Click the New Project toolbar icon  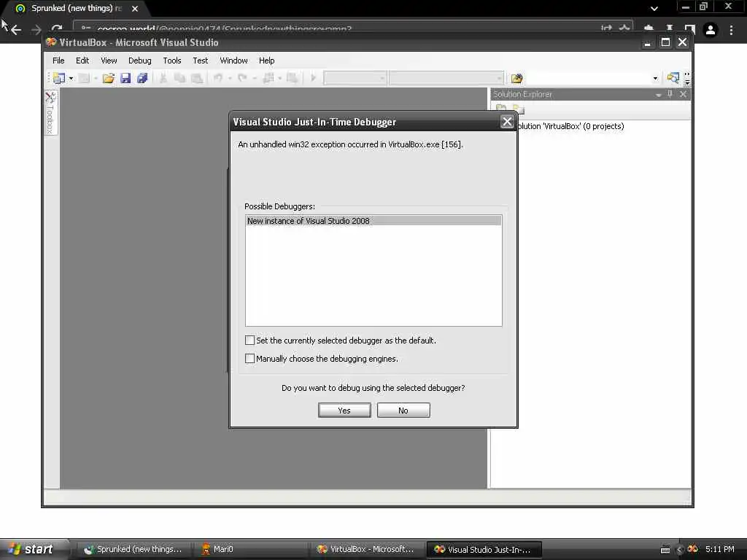pos(59,78)
